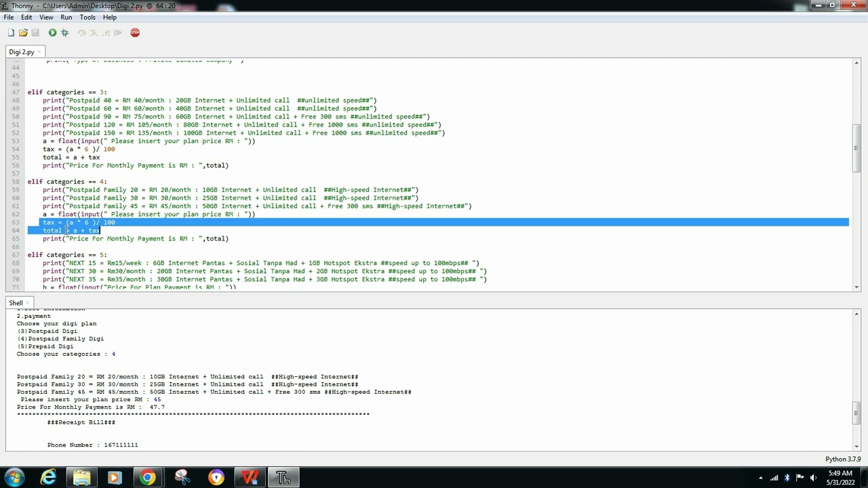This screenshot has width=868, height=488.
Task: Click the yellow round taskbar app icon
Action: pos(216,478)
